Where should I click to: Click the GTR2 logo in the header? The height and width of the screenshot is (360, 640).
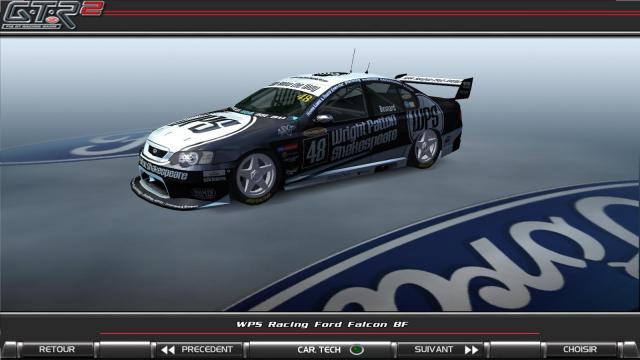[52, 15]
